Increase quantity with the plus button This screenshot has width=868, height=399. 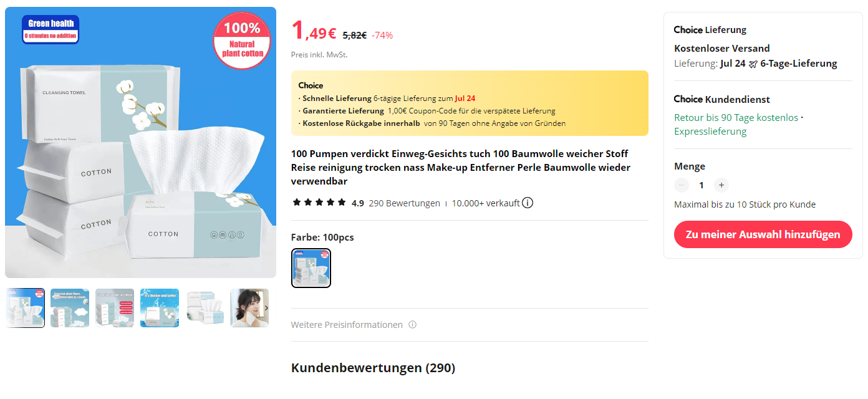click(x=721, y=185)
